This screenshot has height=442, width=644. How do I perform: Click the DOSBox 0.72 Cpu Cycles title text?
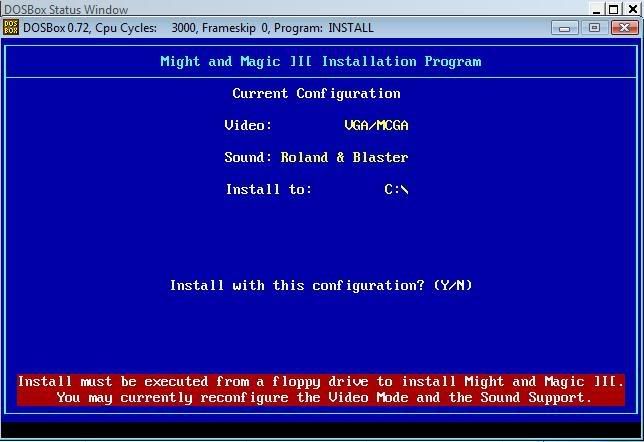point(198,28)
